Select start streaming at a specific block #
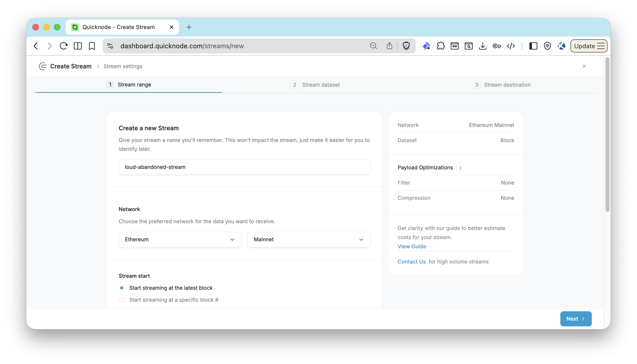This screenshot has width=637, height=364. pos(122,300)
